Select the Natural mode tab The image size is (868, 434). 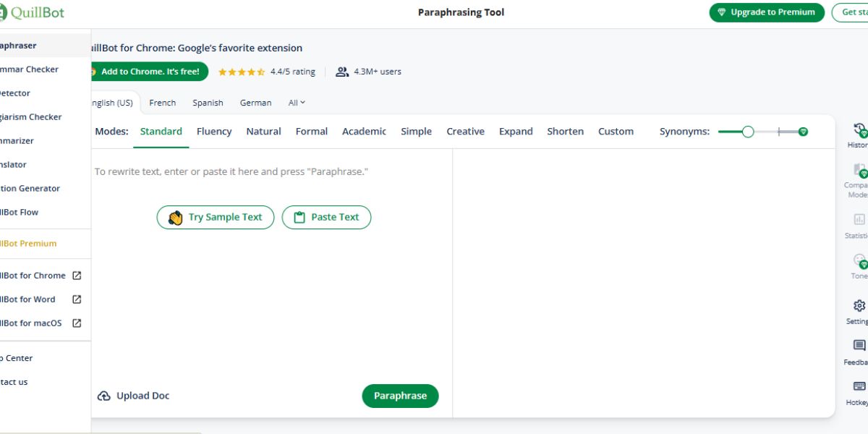click(x=264, y=132)
